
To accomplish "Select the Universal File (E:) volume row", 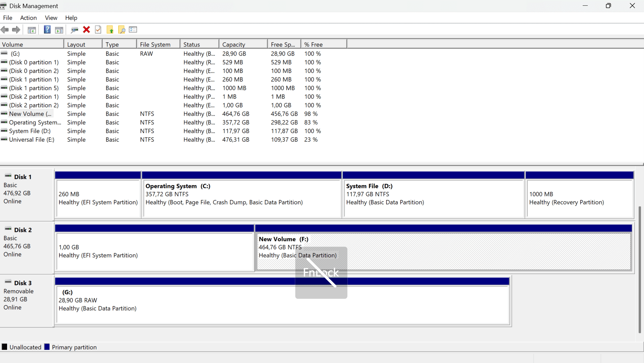I will 161,139.
